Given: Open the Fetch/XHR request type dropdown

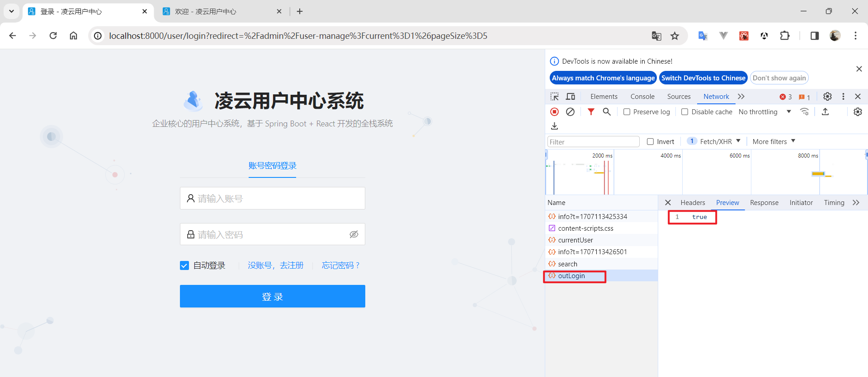Looking at the screenshot, I should click(x=720, y=142).
